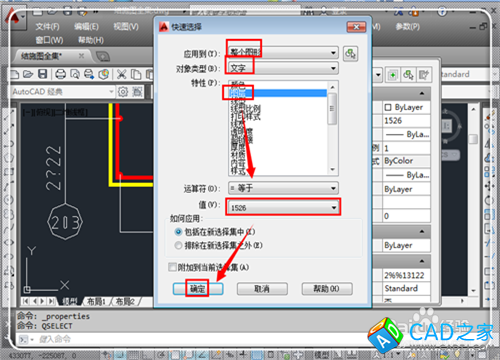This screenshot has height=360, width=500.
Task: Click the 值 field containing 1526
Action: (x=283, y=208)
